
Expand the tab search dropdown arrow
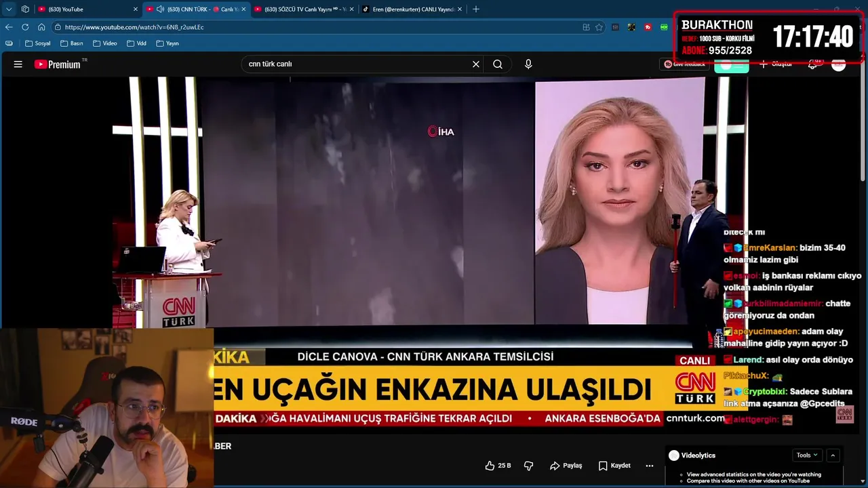[x=9, y=9]
